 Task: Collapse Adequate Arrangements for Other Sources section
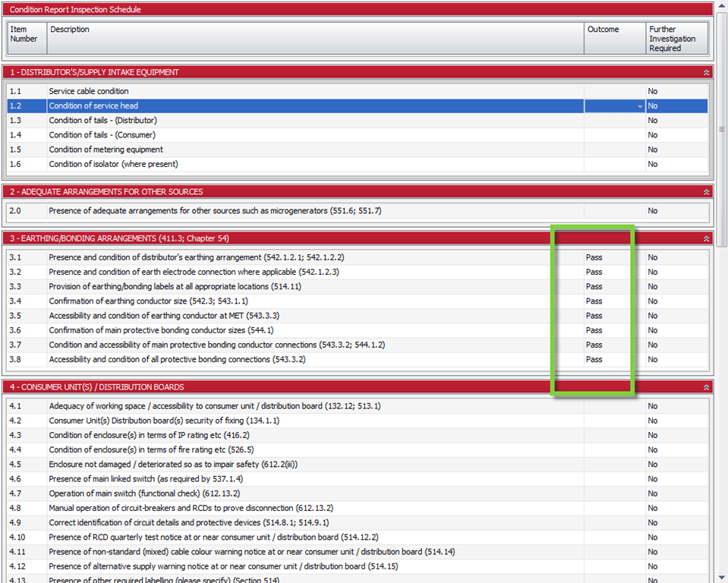tap(707, 192)
